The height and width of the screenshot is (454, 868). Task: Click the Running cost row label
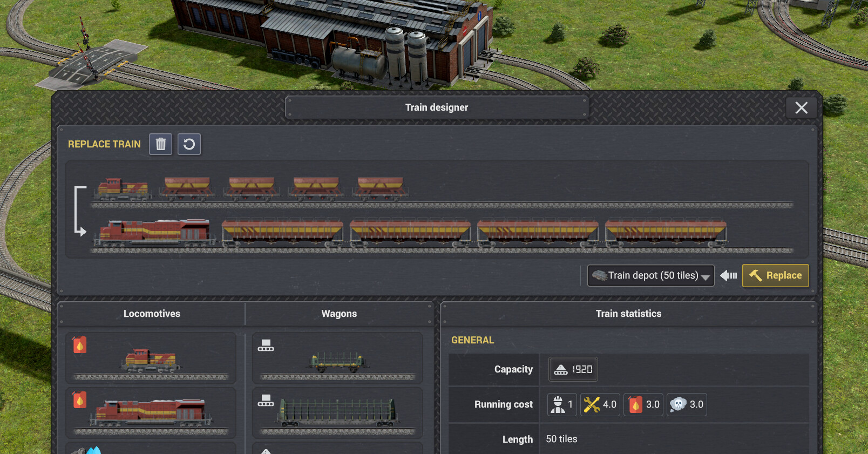pyautogui.click(x=503, y=404)
